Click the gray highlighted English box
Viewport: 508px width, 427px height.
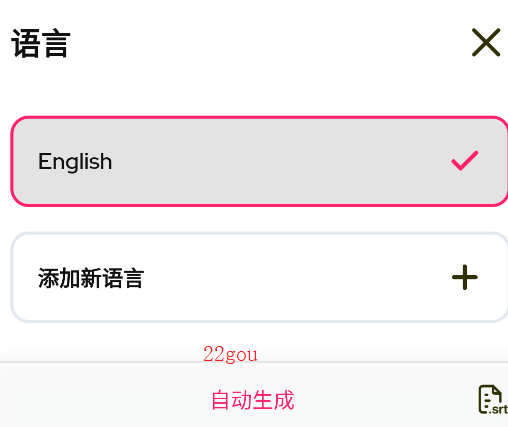click(x=260, y=161)
